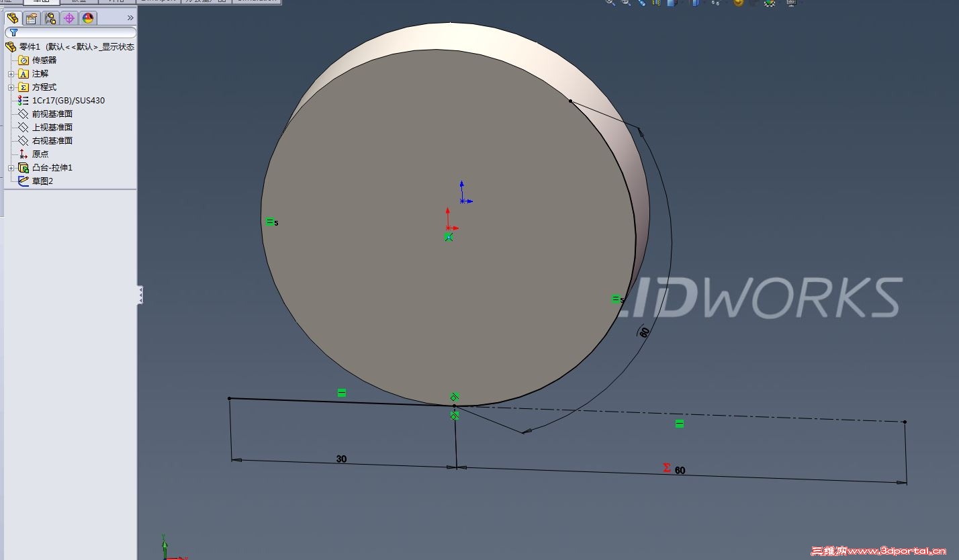Click the funnel filter icon
This screenshot has height=560, width=959.
tap(13, 32)
